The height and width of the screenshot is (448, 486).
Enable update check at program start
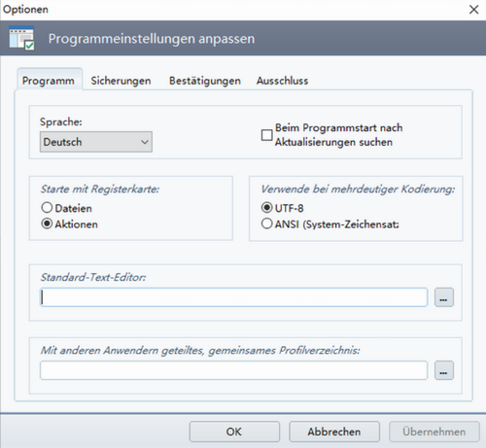click(266, 135)
